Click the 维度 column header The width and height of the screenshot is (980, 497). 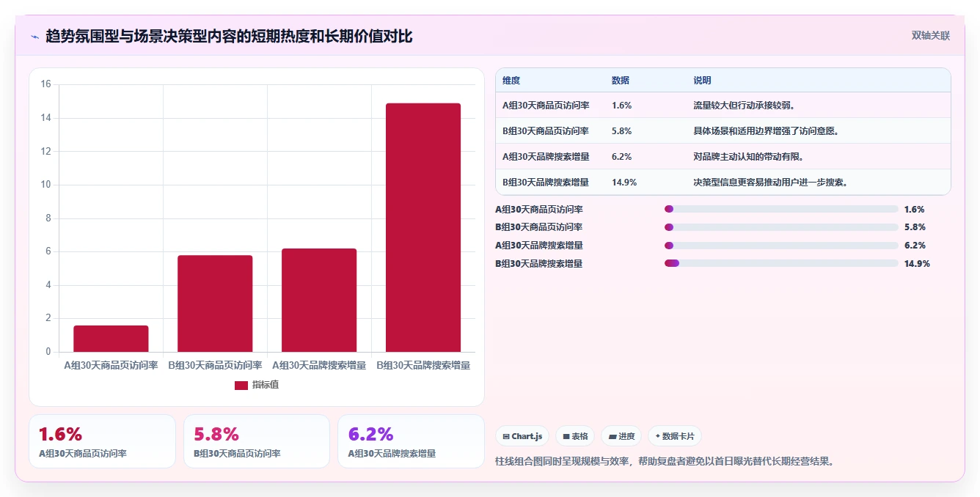click(x=511, y=81)
